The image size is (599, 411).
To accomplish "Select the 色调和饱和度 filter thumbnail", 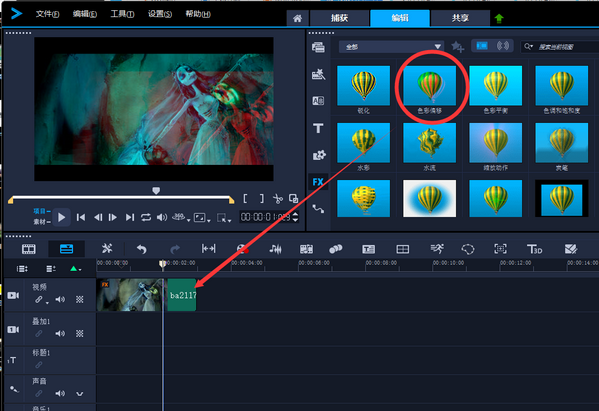I will (x=562, y=86).
